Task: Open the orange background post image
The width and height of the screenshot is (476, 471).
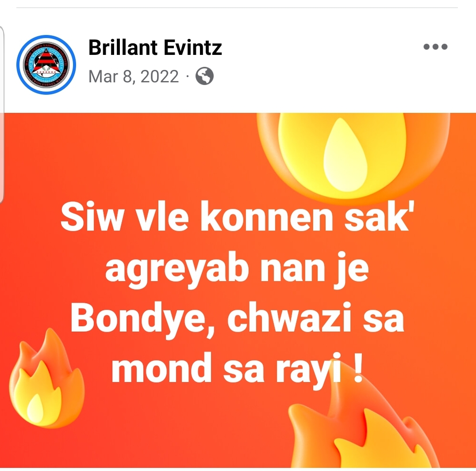Action: click(x=238, y=290)
